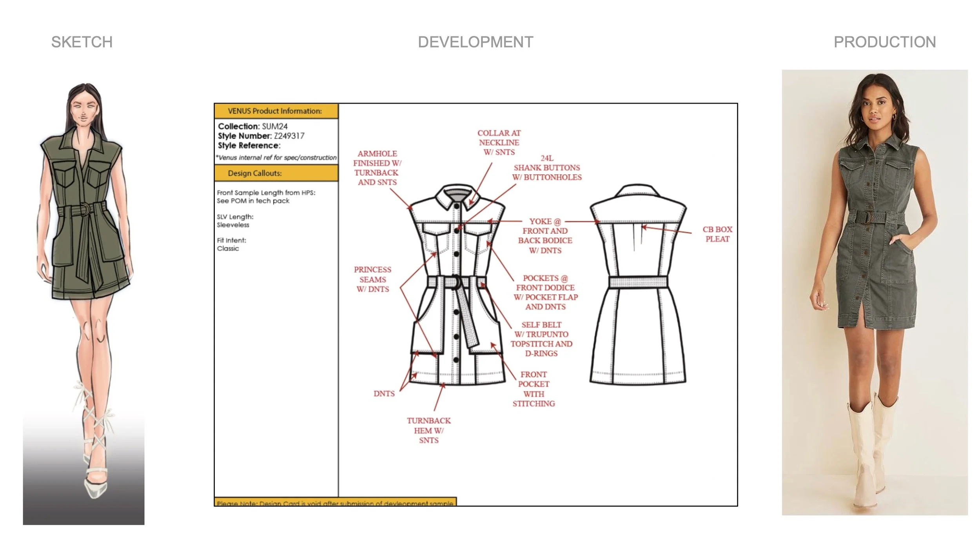Click the Collection SUM24 text
The height and width of the screenshot is (550, 980).
[x=253, y=126]
